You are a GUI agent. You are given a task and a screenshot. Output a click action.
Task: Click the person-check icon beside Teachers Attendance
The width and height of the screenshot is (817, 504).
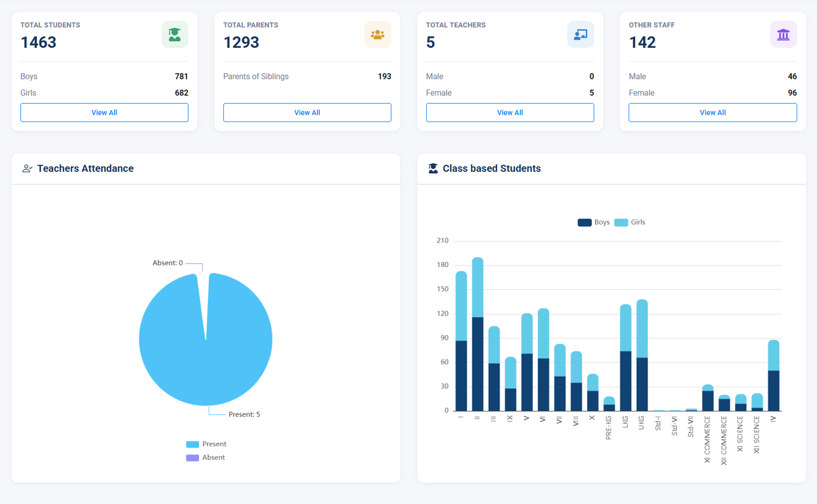click(27, 169)
